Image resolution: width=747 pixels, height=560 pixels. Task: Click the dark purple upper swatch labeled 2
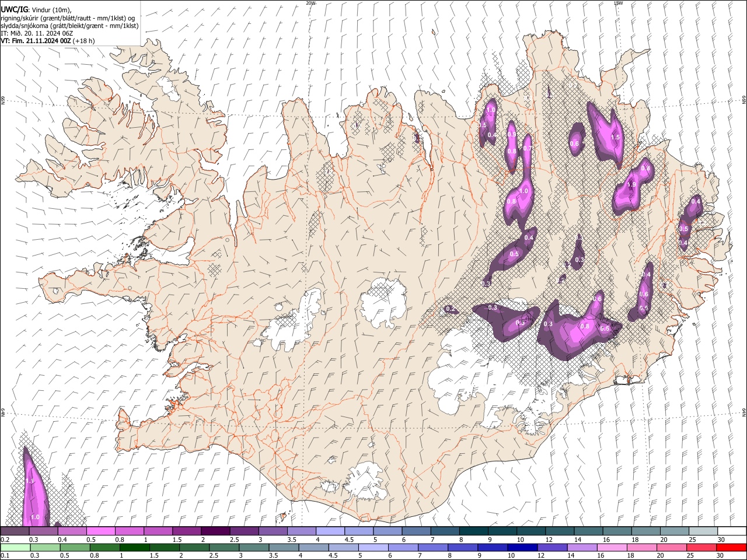point(215,531)
